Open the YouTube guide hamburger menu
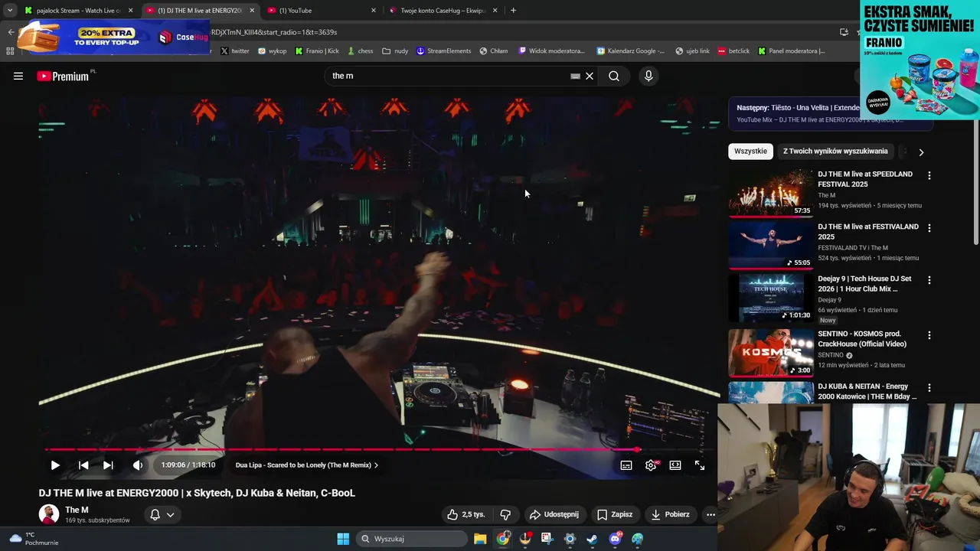 click(x=18, y=76)
